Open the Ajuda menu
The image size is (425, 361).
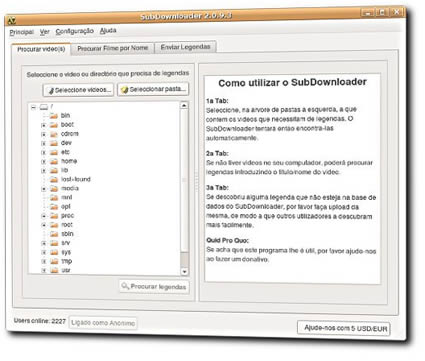(108, 31)
